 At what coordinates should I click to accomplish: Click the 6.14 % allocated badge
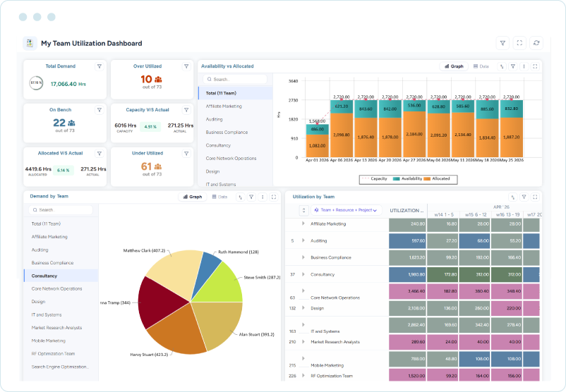click(x=64, y=170)
